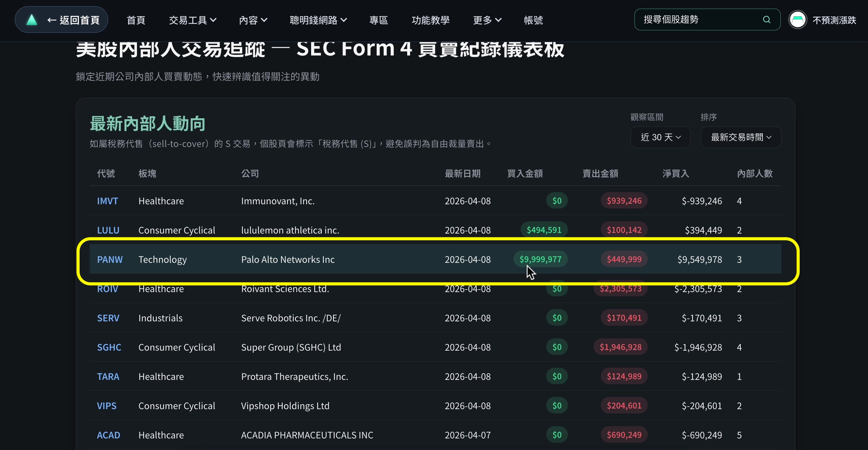Click net buy value $9,549,978
868x450 pixels.
point(700,259)
